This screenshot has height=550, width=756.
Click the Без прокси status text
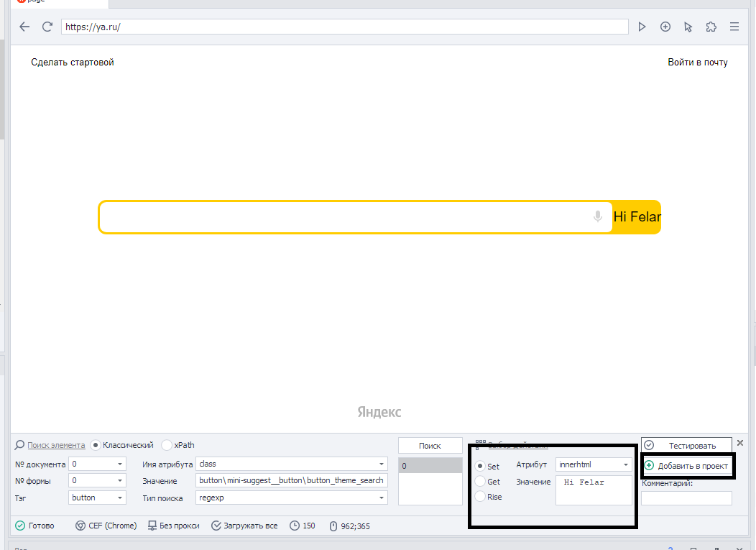pos(180,526)
